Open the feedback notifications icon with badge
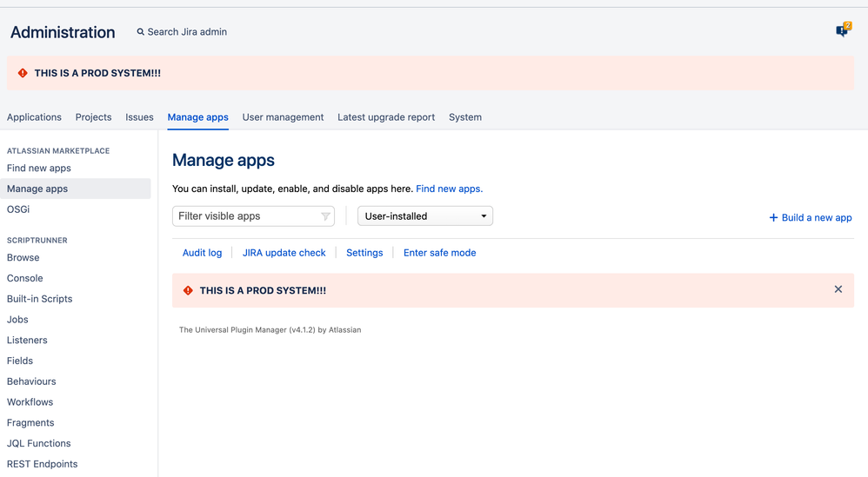The height and width of the screenshot is (477, 868). pos(843,30)
